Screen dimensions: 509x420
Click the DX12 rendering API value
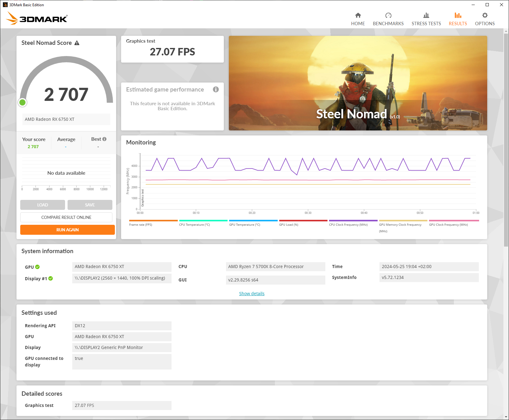point(122,326)
